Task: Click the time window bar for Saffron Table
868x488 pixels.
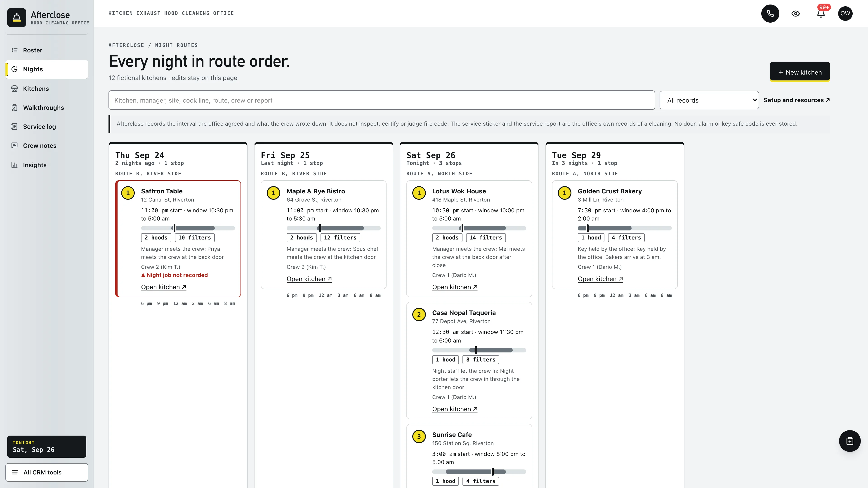Action: tap(188, 228)
